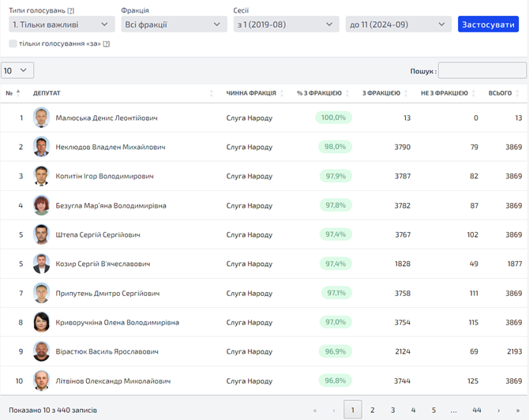Sort by the 'ВСЬОГО' column
The image size is (529, 420).
point(504,93)
